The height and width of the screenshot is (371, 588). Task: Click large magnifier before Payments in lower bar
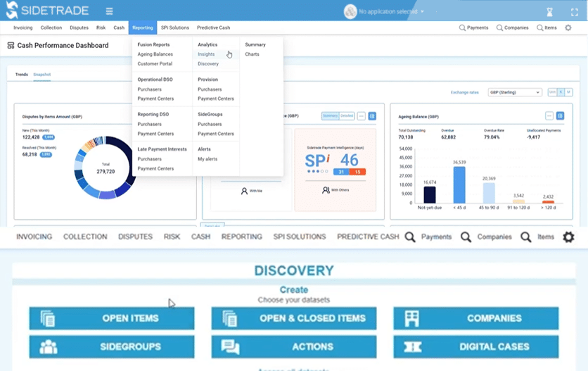(410, 237)
